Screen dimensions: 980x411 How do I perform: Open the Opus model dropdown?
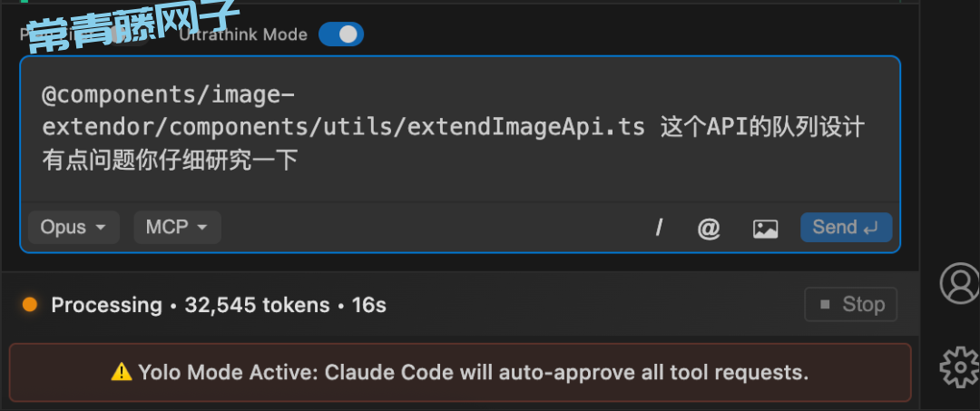tap(73, 227)
